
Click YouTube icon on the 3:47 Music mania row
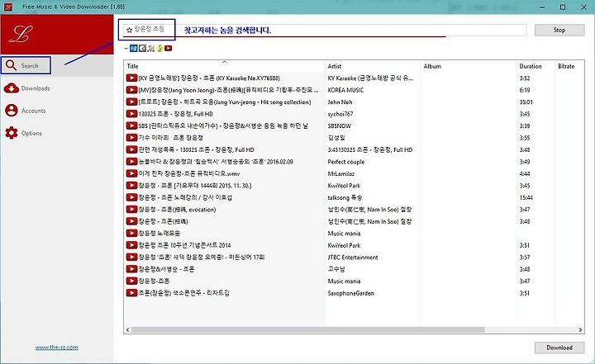tap(131, 281)
